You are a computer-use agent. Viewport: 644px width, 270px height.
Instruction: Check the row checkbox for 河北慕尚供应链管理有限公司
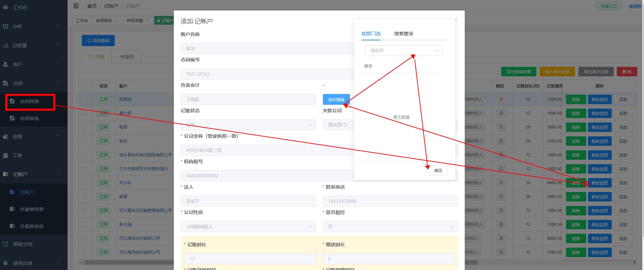pos(85,210)
